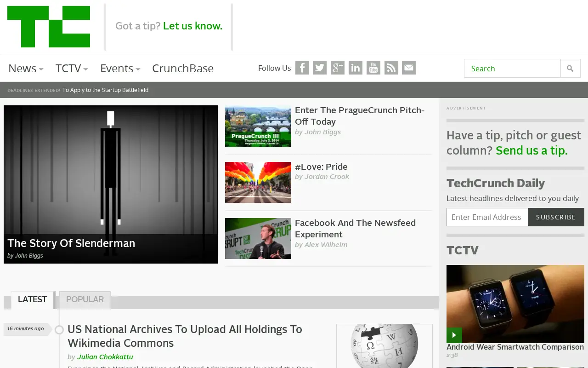Open 'Facebook And The Newsfeed Experiment' headline
The width and height of the screenshot is (588, 368).
pos(355,229)
